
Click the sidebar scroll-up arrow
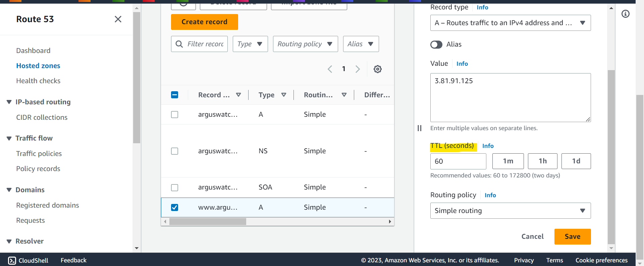click(x=137, y=8)
